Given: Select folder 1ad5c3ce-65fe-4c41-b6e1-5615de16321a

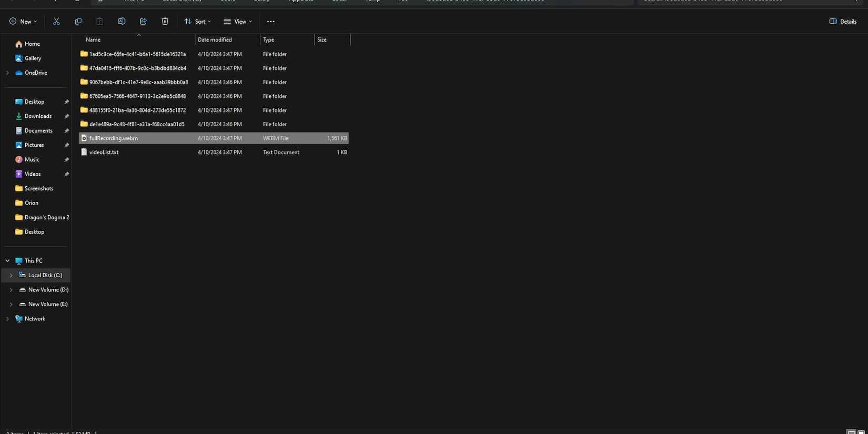Looking at the screenshot, I should [214, 54].
